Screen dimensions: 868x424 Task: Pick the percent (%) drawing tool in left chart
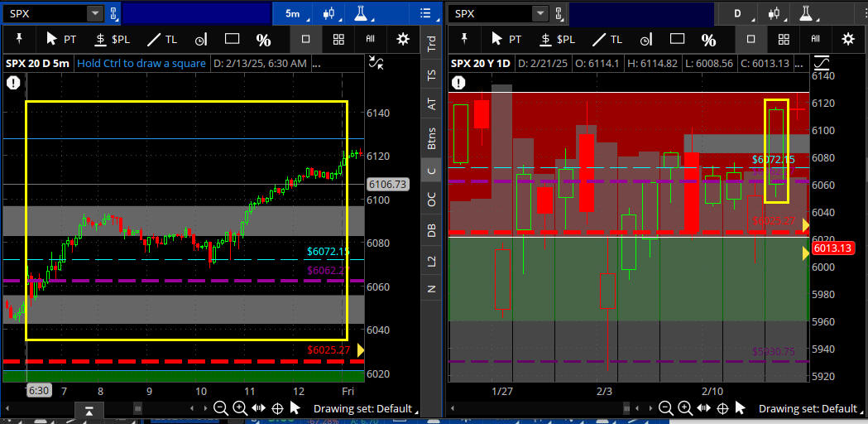click(263, 40)
